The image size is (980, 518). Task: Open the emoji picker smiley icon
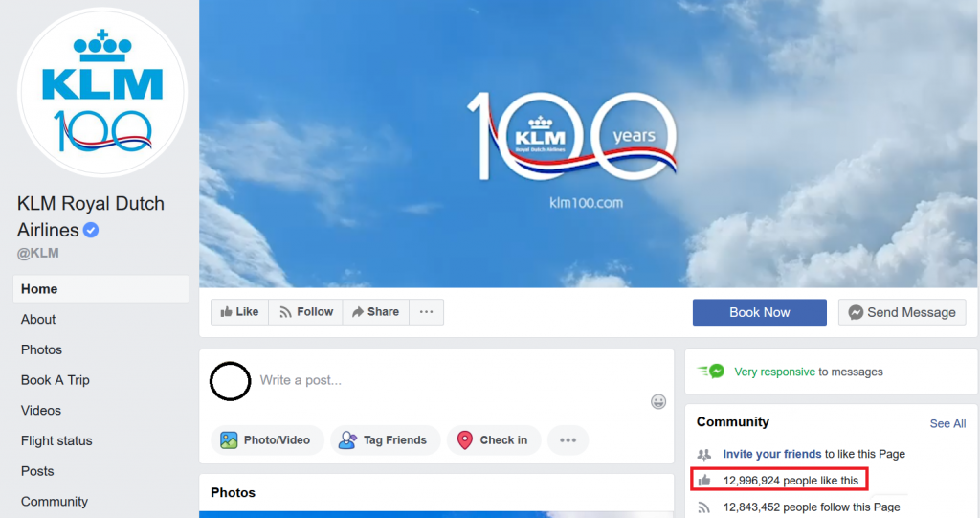658,401
